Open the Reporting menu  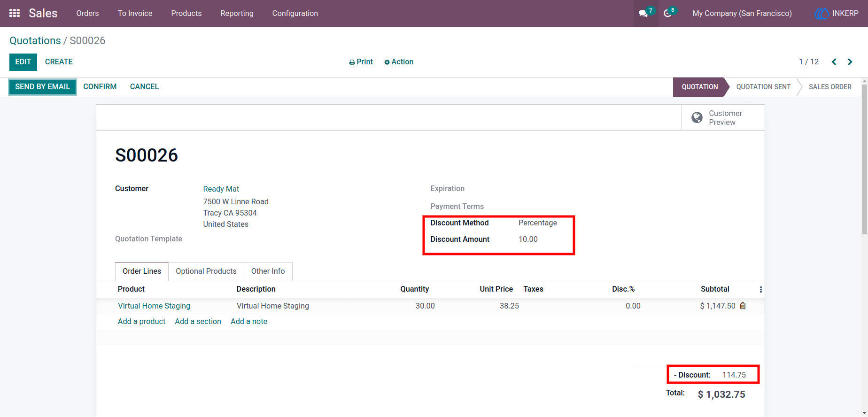click(x=237, y=14)
